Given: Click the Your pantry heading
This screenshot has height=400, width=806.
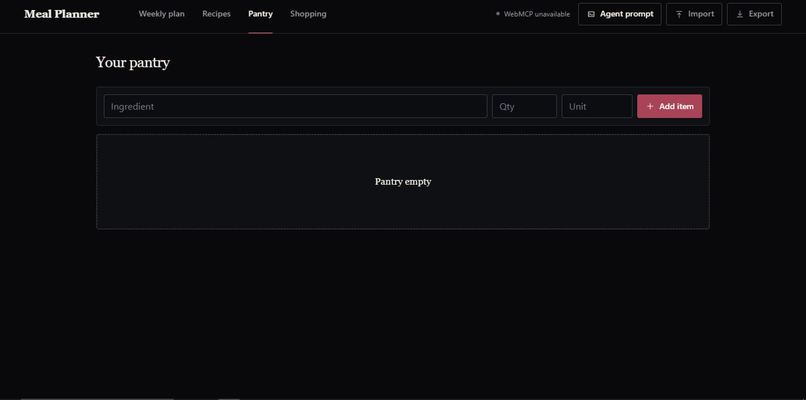Looking at the screenshot, I should point(133,63).
